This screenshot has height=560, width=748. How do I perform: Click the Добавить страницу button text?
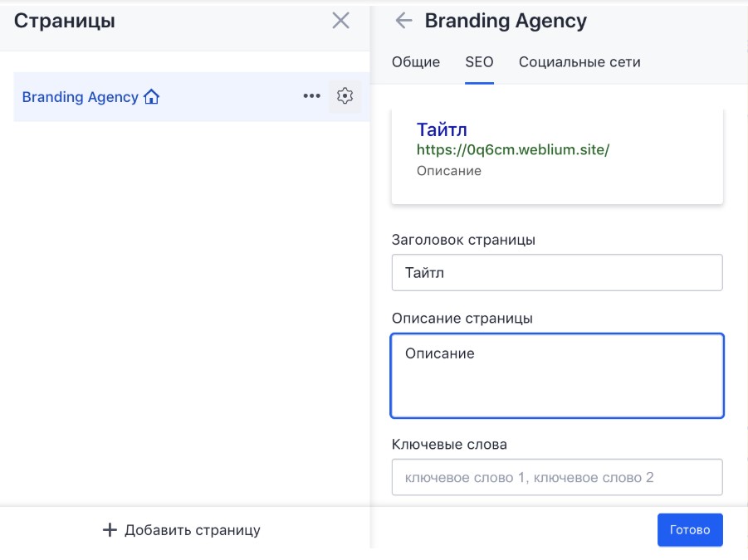point(193,529)
